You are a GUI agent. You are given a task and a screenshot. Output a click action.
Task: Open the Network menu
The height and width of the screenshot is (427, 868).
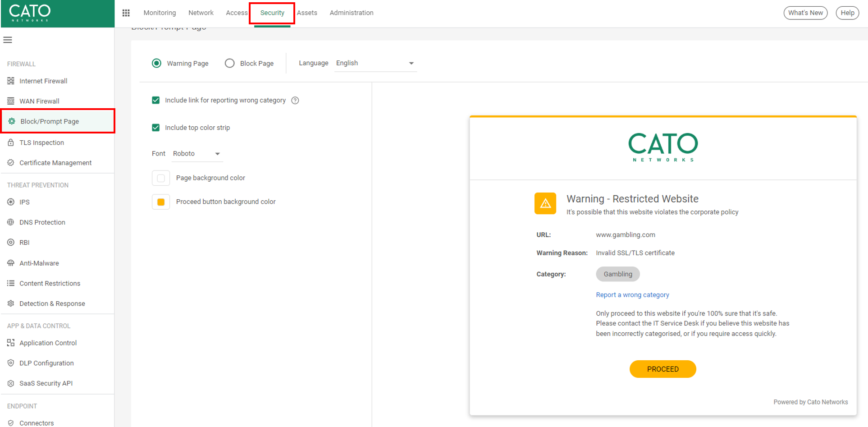coord(201,13)
